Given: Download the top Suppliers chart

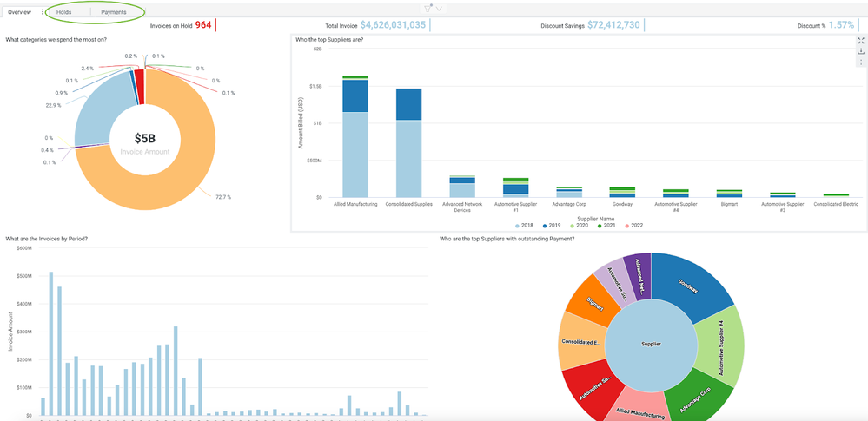Looking at the screenshot, I should coord(861,51).
